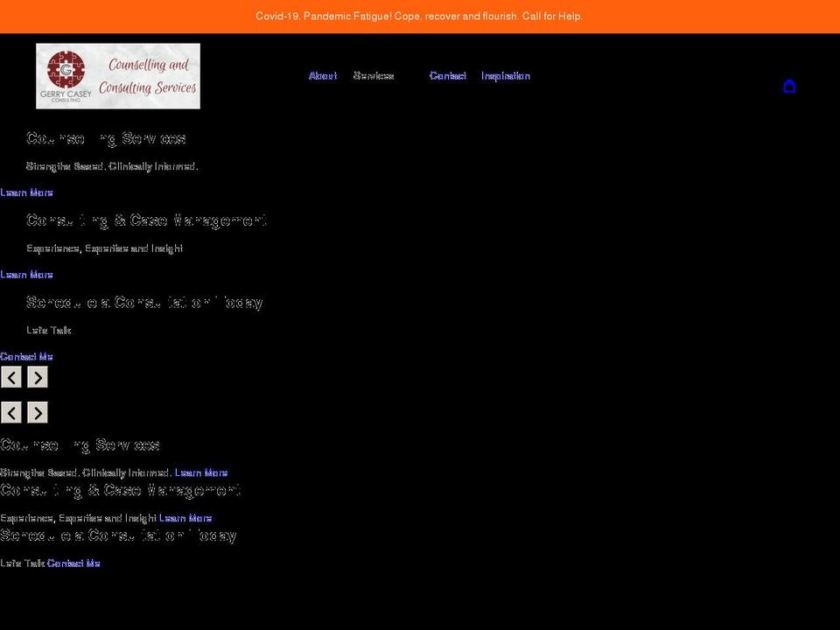Click the Schedule a Consultation Today heading
Screen dimensions: 840x630
pyautogui.click(x=145, y=302)
